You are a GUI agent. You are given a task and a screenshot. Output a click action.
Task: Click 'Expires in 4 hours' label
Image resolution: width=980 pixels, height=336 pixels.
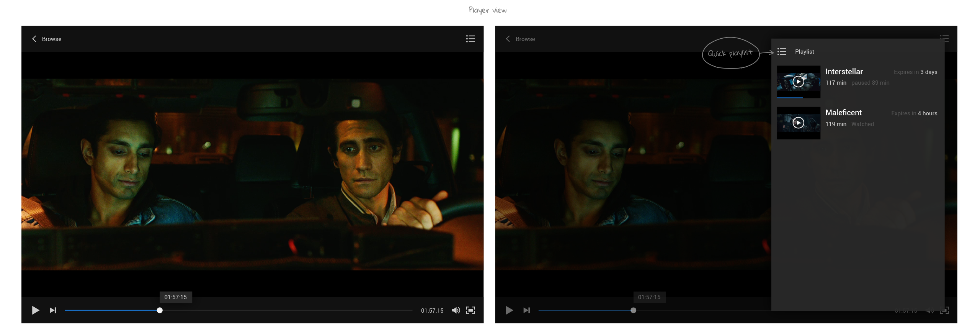pos(914,113)
